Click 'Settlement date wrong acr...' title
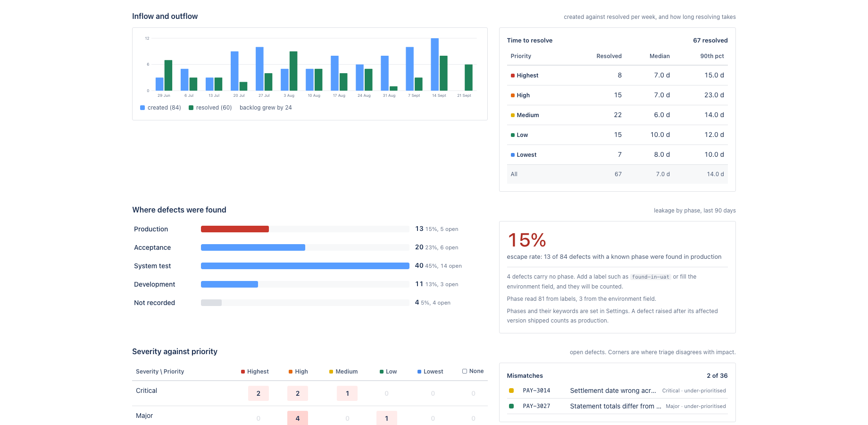 [613, 391]
